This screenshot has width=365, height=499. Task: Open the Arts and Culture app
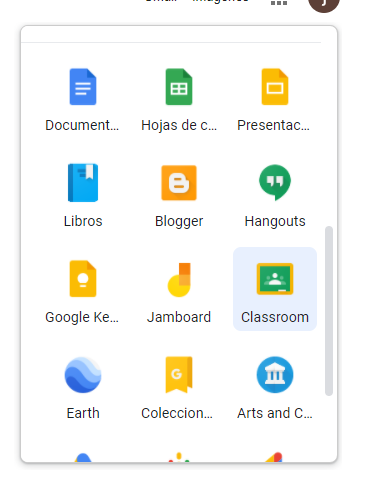pos(275,385)
